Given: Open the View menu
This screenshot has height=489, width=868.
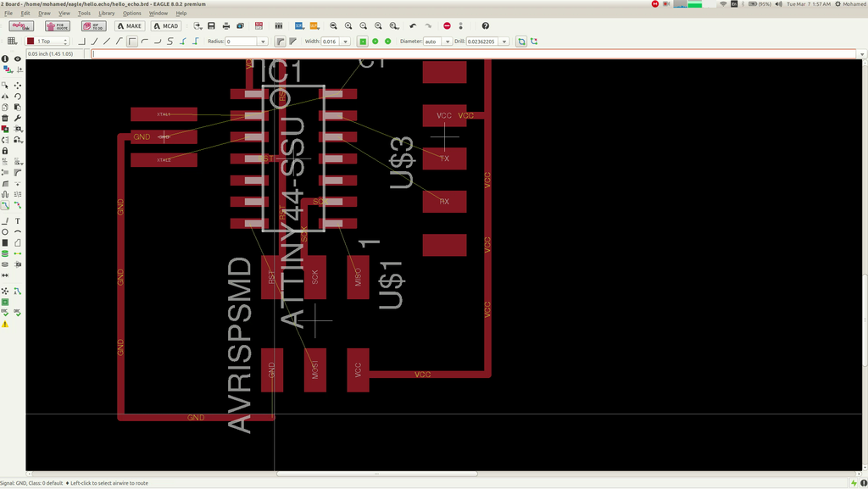Looking at the screenshot, I should pyautogui.click(x=64, y=14).
